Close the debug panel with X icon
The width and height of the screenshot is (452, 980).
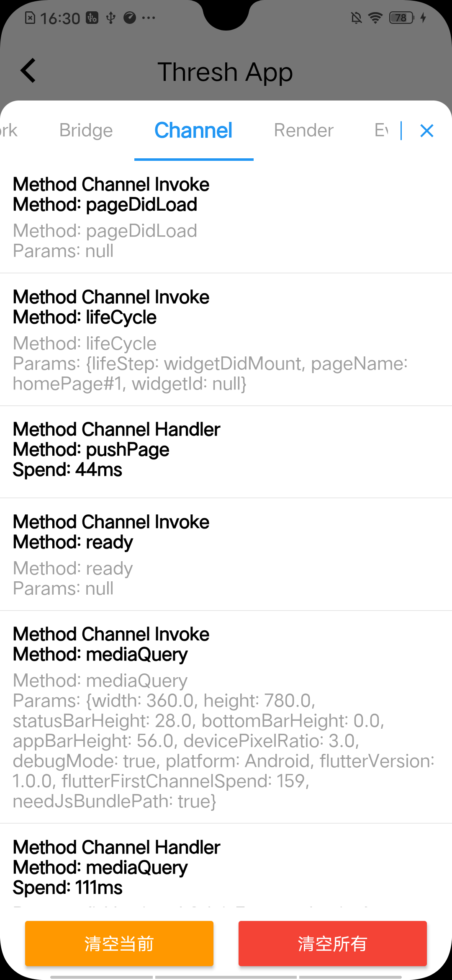coord(426,131)
